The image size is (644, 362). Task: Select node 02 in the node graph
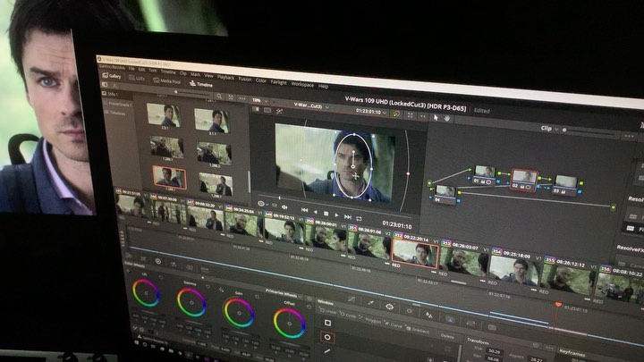[523, 177]
